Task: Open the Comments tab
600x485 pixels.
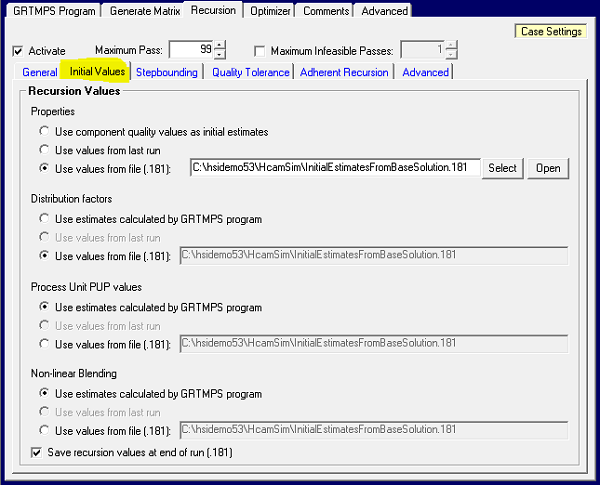Action: point(326,11)
